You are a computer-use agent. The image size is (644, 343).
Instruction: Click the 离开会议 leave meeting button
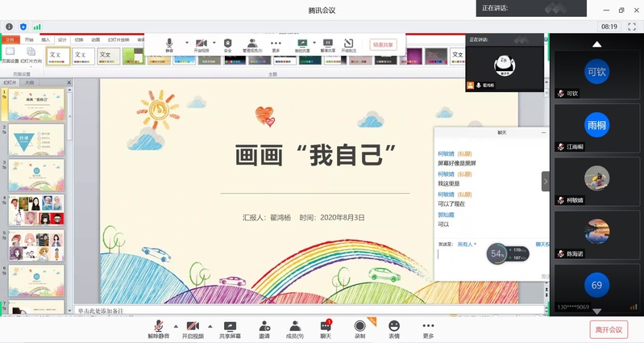(609, 329)
